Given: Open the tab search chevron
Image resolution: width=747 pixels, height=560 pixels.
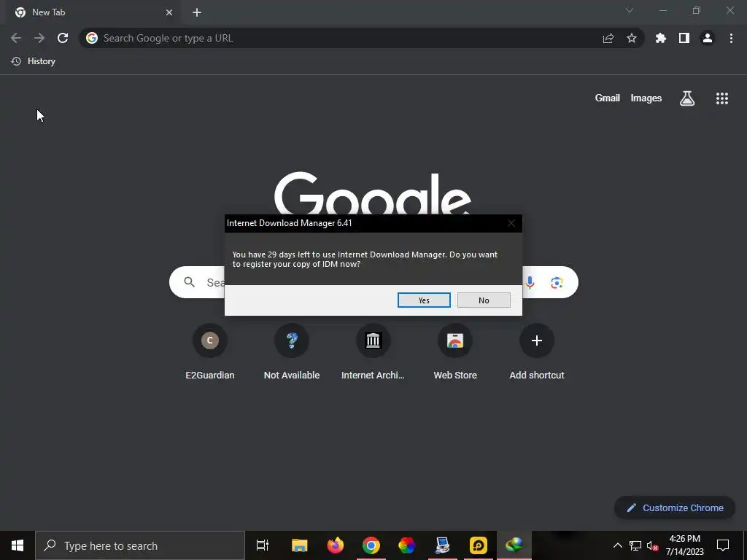Looking at the screenshot, I should tap(630, 10).
